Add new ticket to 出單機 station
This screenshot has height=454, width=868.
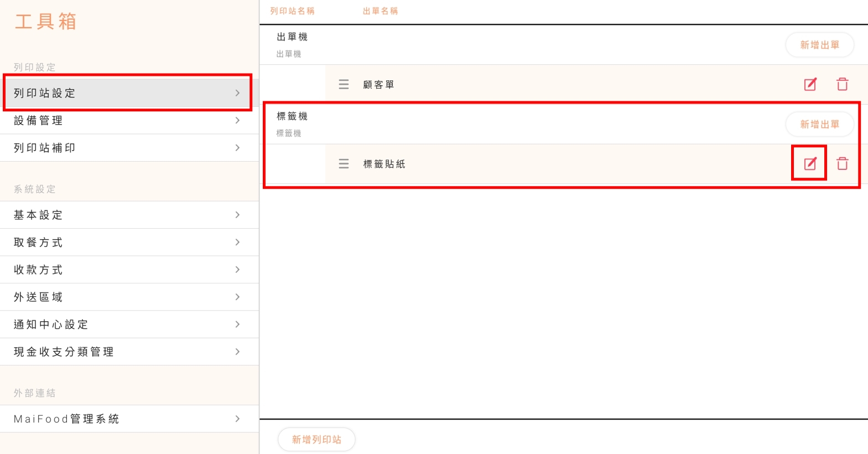[819, 45]
